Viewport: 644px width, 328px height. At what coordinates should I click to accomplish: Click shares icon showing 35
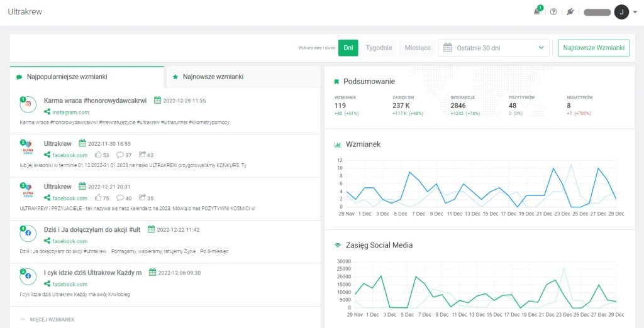142,198
